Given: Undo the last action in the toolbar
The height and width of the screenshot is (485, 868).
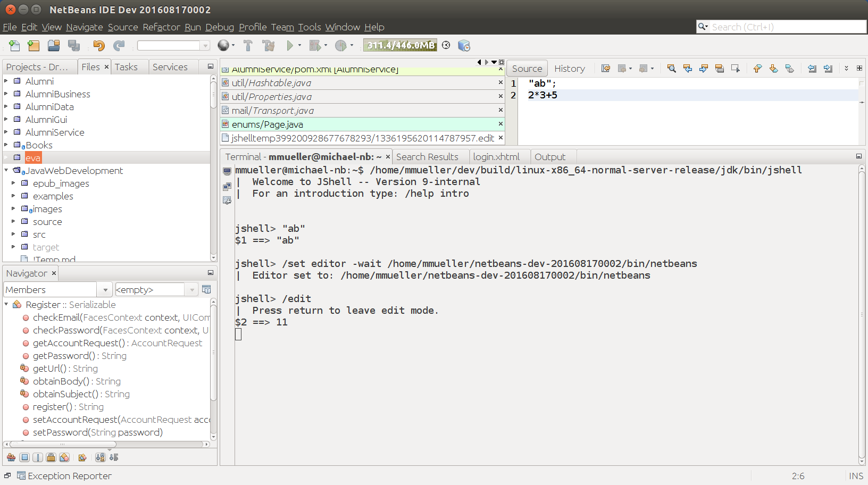Looking at the screenshot, I should coord(98,46).
